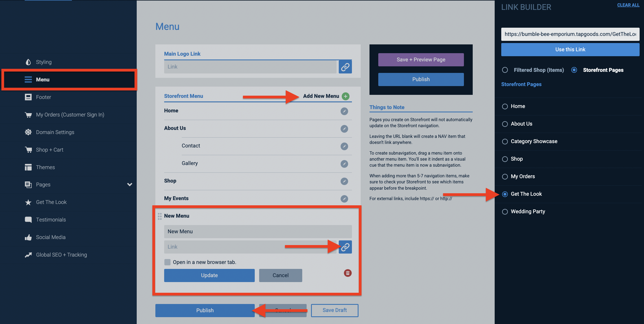Select the Category Showcase page radio

(x=505, y=141)
